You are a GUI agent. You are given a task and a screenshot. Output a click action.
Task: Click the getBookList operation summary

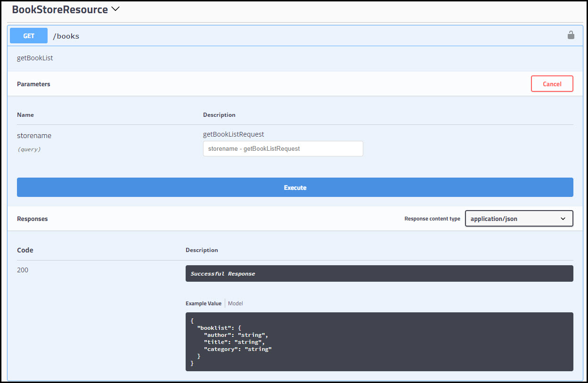pos(35,58)
